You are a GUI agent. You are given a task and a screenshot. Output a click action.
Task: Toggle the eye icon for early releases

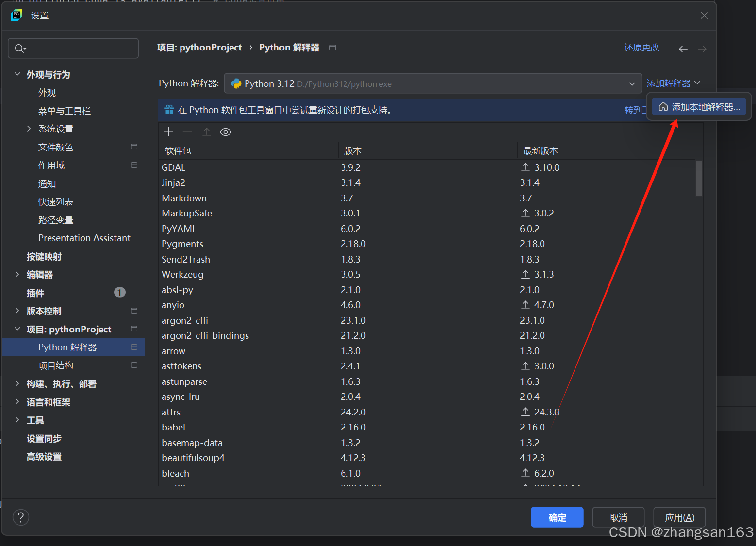tap(225, 132)
